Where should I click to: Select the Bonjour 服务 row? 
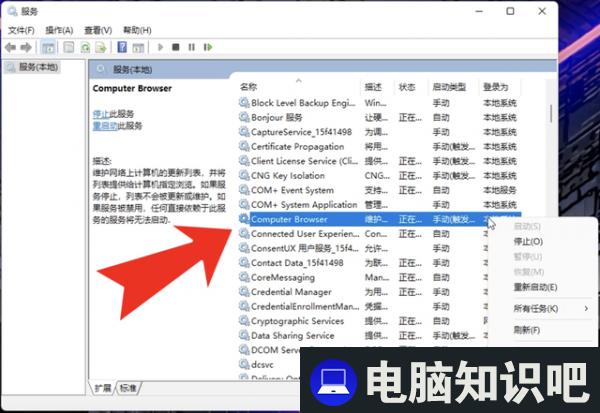pos(378,118)
